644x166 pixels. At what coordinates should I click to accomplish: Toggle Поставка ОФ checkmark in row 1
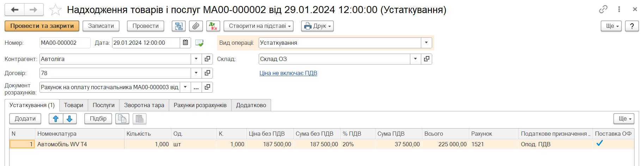(x=599, y=143)
